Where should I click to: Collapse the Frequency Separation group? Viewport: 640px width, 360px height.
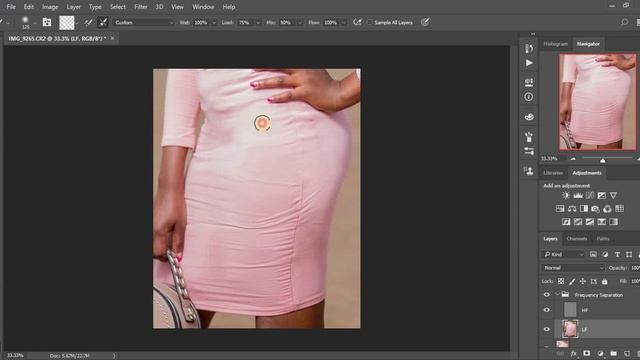557,295
